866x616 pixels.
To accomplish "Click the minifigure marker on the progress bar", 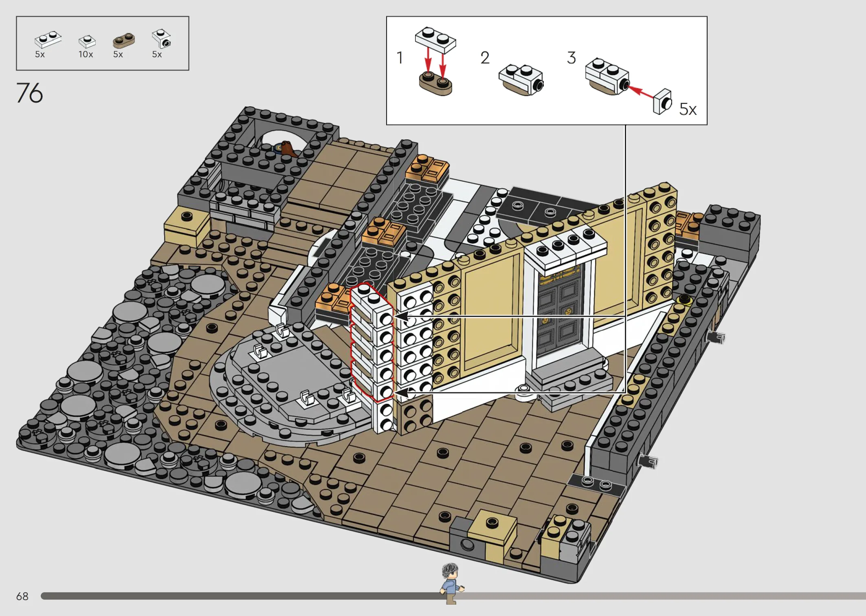I will (x=451, y=583).
